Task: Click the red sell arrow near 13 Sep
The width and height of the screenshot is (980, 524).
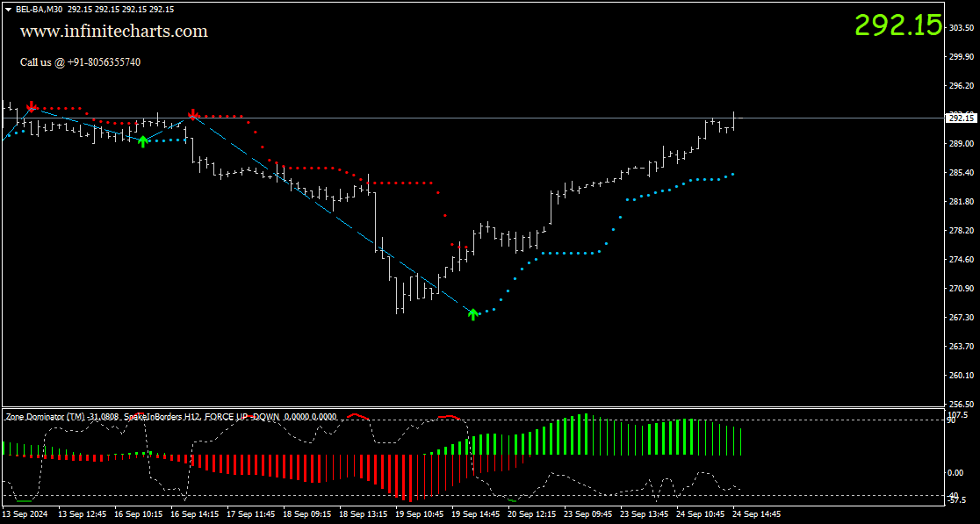Action: (x=32, y=105)
